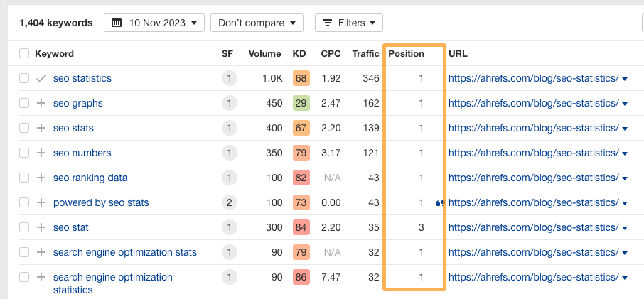This screenshot has height=299, width=644.
Task: Click the KD 29 green badge
Action: pos(301,103)
